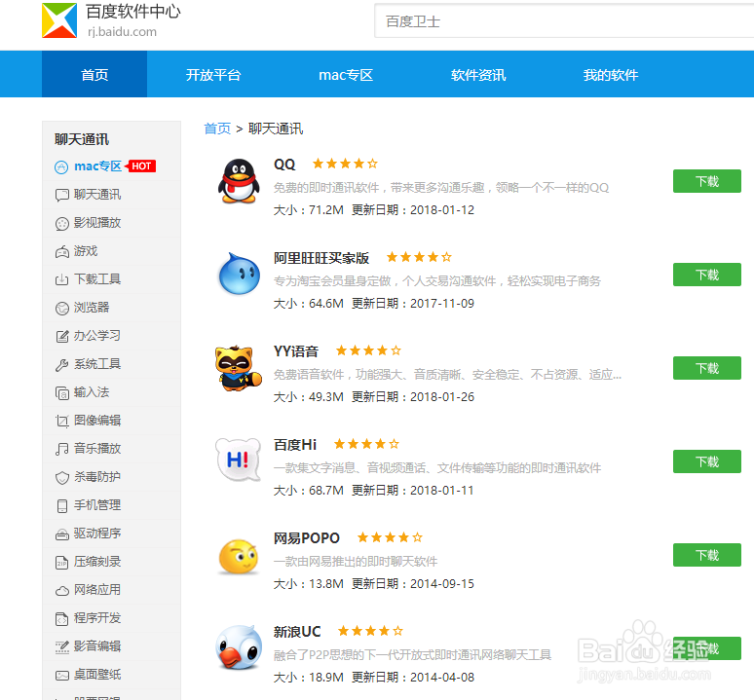Click the 影音编辑 editing icon
Screen dimensions: 754x700
(x=62, y=647)
